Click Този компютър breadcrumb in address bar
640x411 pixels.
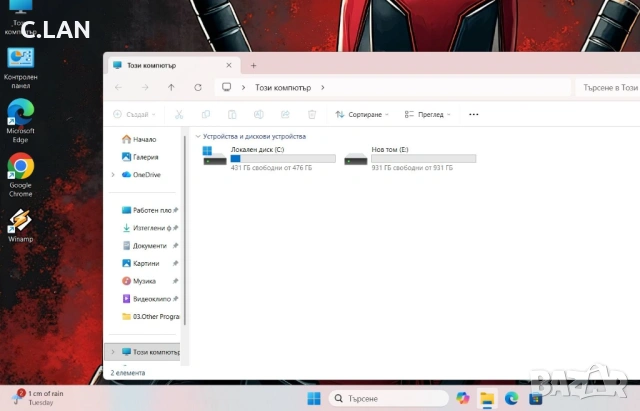pos(283,87)
